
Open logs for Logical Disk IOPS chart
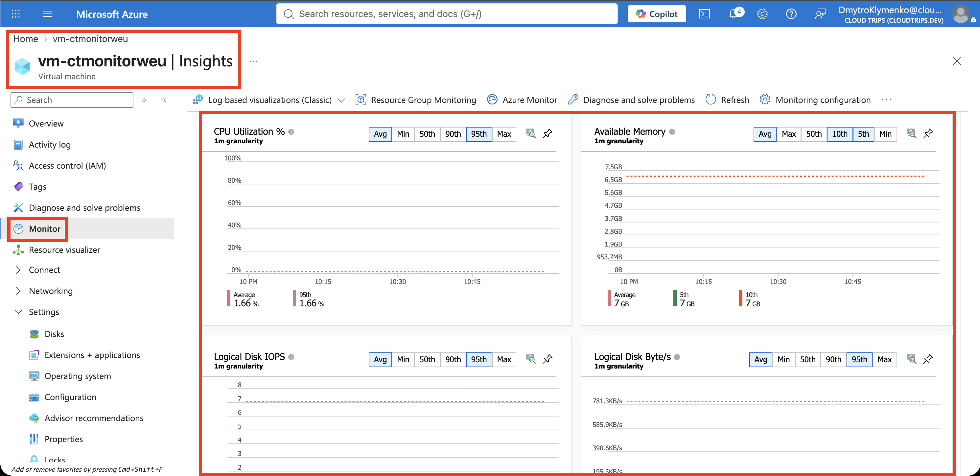point(531,359)
